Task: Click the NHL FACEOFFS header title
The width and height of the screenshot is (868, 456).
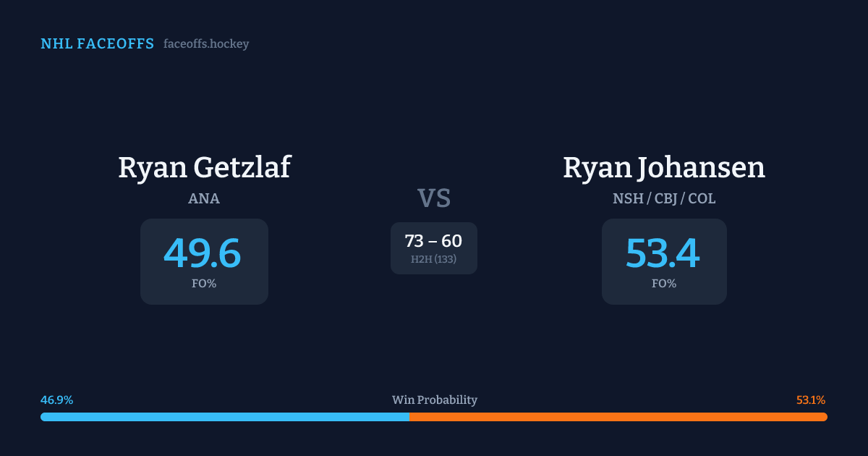Action: pos(97,44)
